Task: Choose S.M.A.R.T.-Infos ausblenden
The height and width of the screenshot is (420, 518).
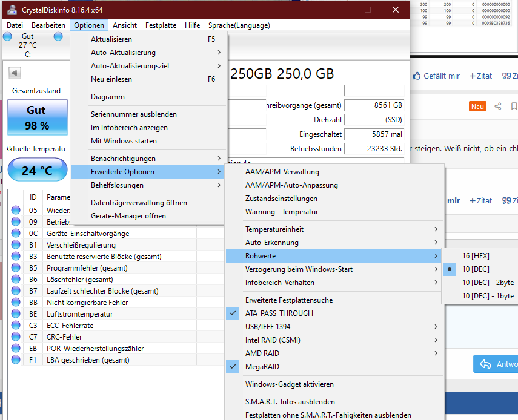Action: [334, 402]
